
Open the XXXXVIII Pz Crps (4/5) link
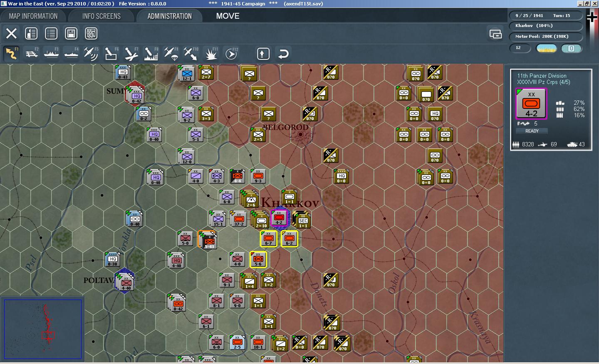(543, 82)
